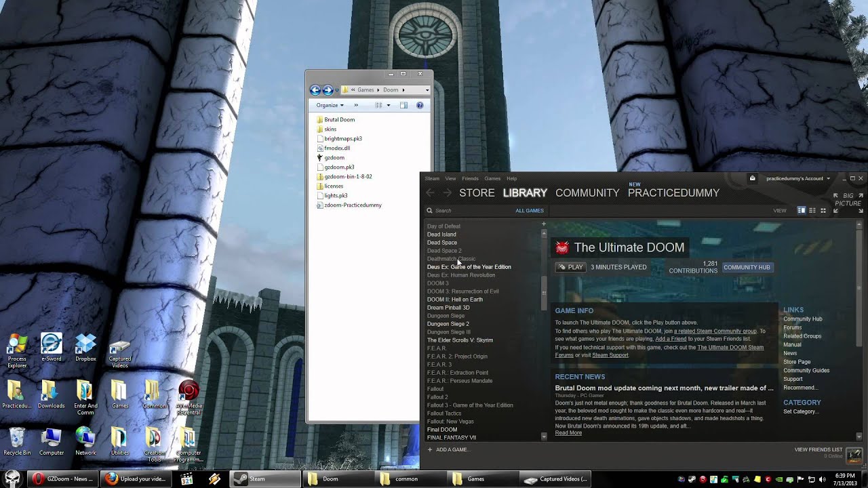The height and width of the screenshot is (488, 868).
Task: Click the Steam taskbar button
Action: 266,479
